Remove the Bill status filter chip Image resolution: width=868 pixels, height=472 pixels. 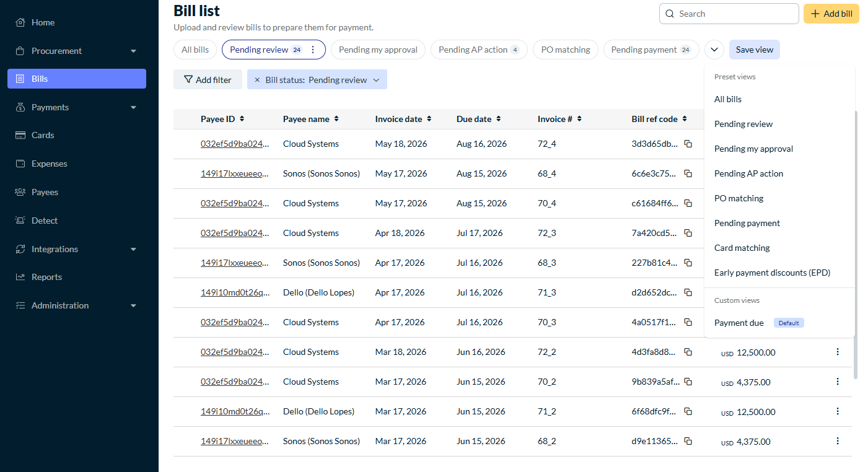pos(257,80)
